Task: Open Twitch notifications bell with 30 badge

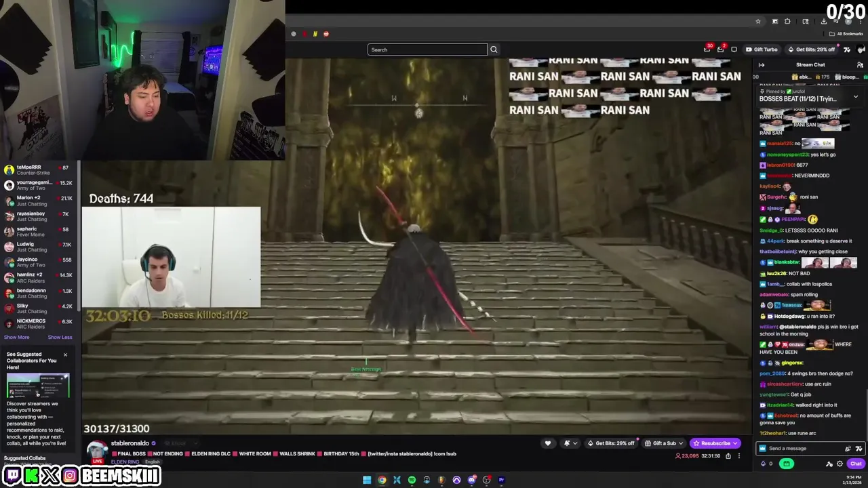Action: (x=707, y=49)
